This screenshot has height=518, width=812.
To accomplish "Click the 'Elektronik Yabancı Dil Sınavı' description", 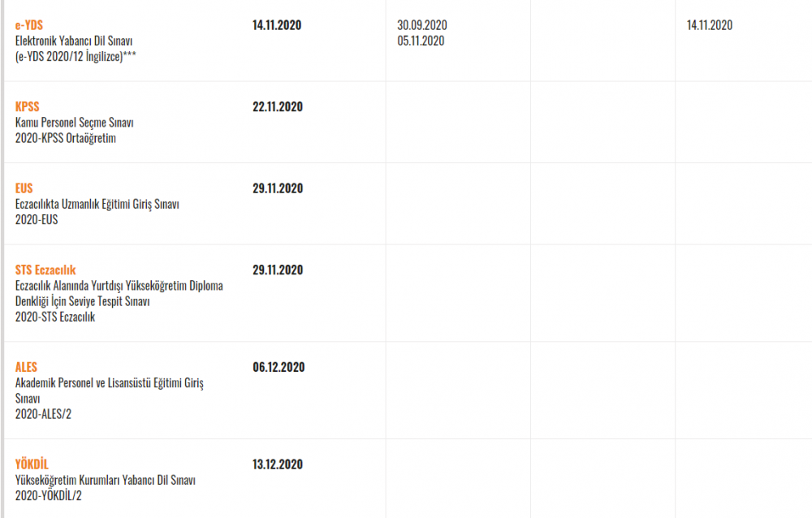I will (74, 41).
